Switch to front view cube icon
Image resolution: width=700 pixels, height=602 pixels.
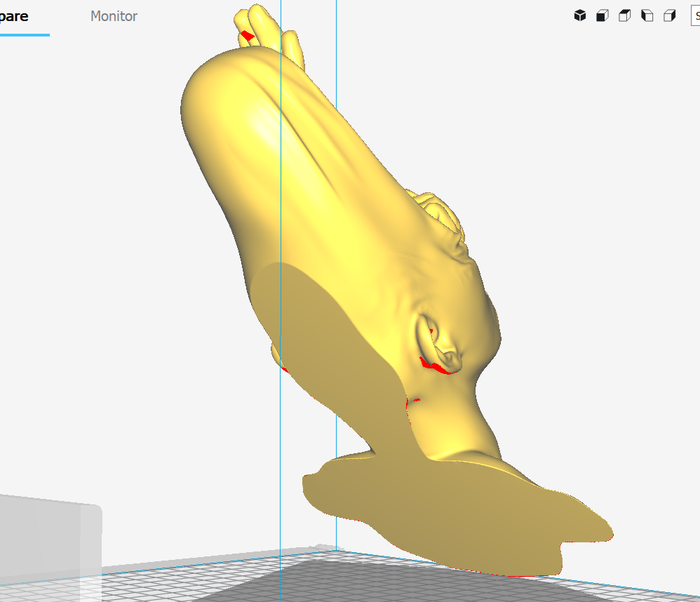[x=603, y=16]
